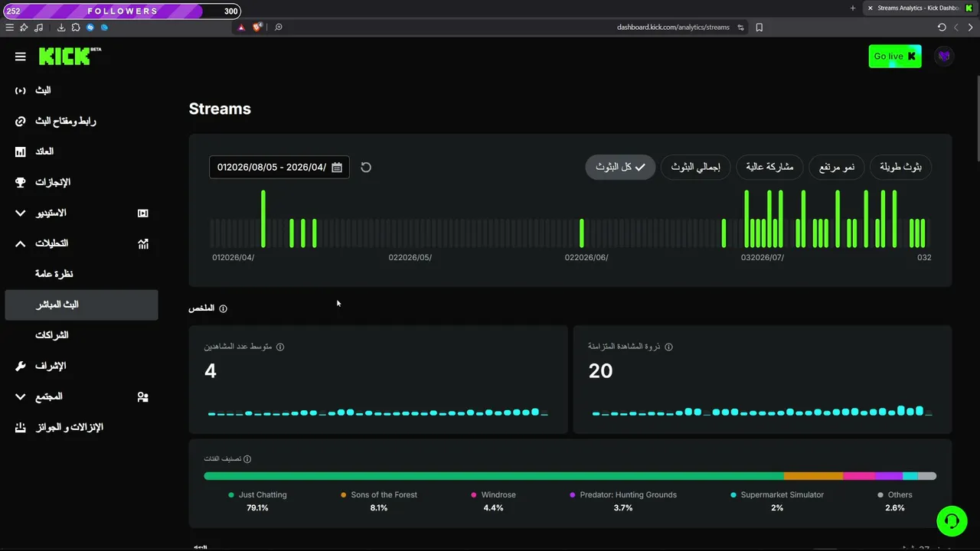This screenshot has width=980, height=551.
Task: Toggle the بثوث طويلة filter chip
Action: pyautogui.click(x=901, y=167)
